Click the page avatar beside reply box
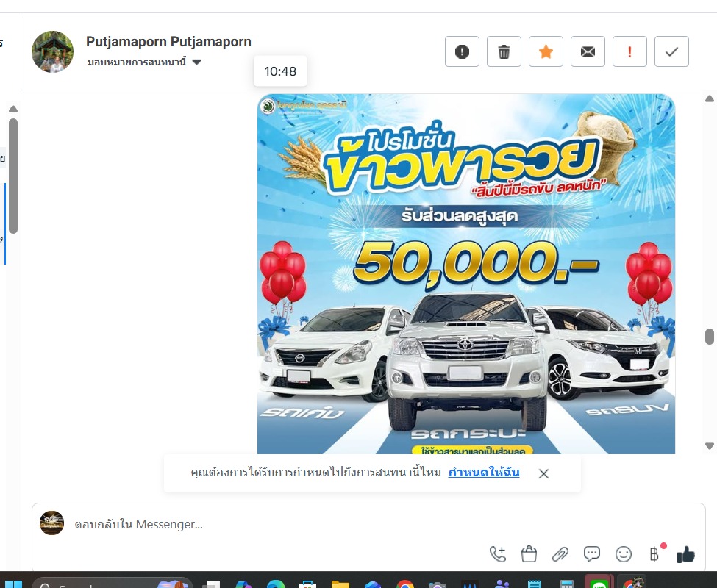 [x=51, y=523]
